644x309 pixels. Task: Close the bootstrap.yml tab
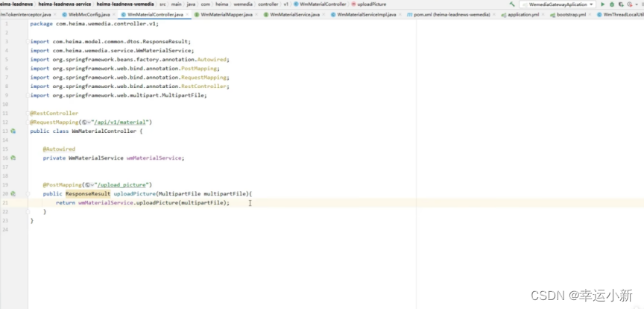pos(590,14)
